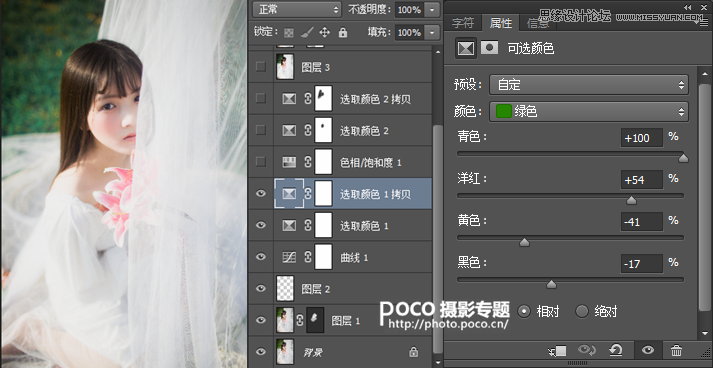Reset adjustment to defaults icon
Screen dimensions: 713x368
615,350
